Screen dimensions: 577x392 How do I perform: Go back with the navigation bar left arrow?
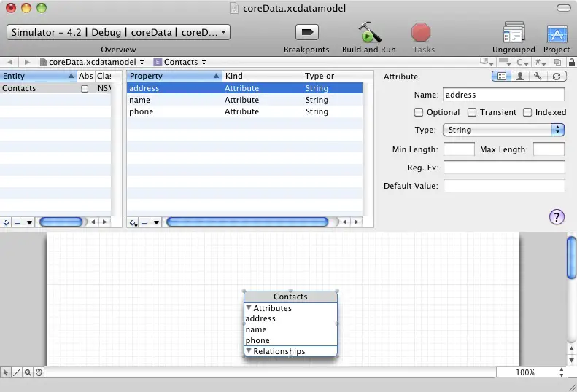[x=10, y=62]
